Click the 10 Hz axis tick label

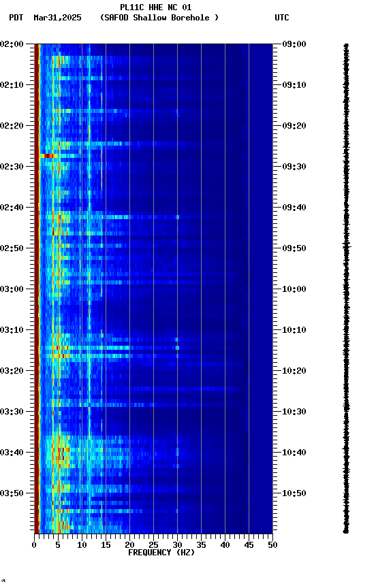pyautogui.click(x=82, y=545)
